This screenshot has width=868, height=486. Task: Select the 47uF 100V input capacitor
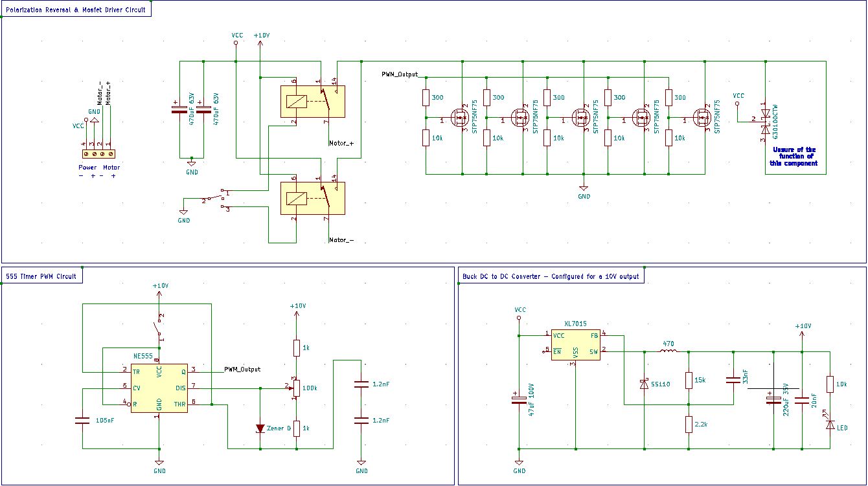(518, 401)
